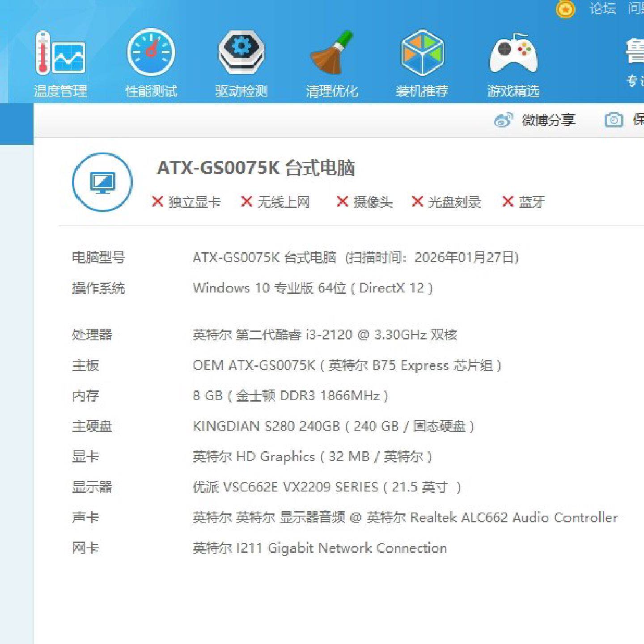The height and width of the screenshot is (644, 644).
Task: Select the 内存 row label
Action: pos(85,396)
